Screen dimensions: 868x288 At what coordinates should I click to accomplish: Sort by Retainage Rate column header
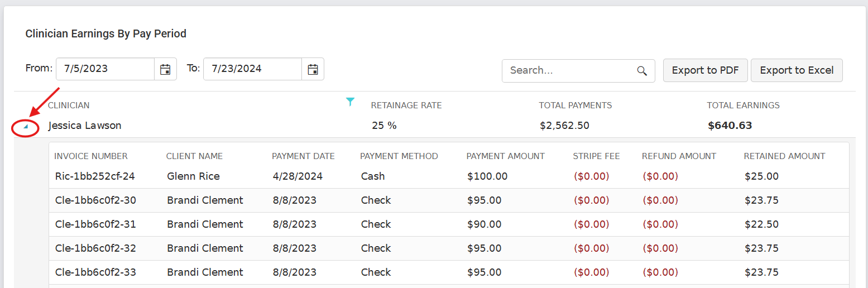pos(406,105)
